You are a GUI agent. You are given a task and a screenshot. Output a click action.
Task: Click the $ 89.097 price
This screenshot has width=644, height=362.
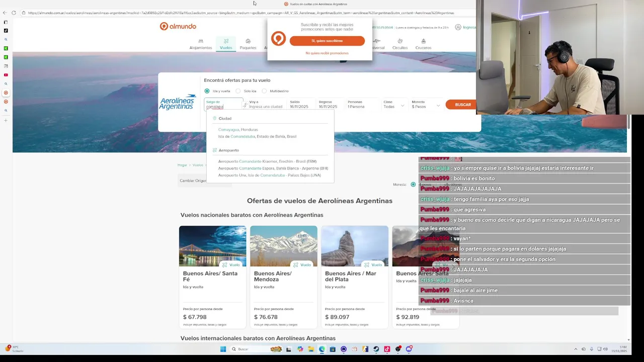click(x=337, y=317)
